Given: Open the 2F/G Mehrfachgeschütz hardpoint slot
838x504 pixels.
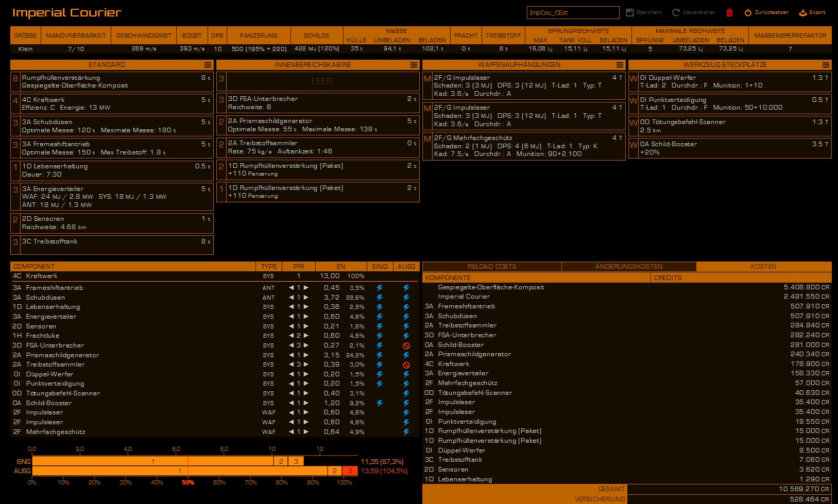Looking at the screenshot, I should pos(524,146).
